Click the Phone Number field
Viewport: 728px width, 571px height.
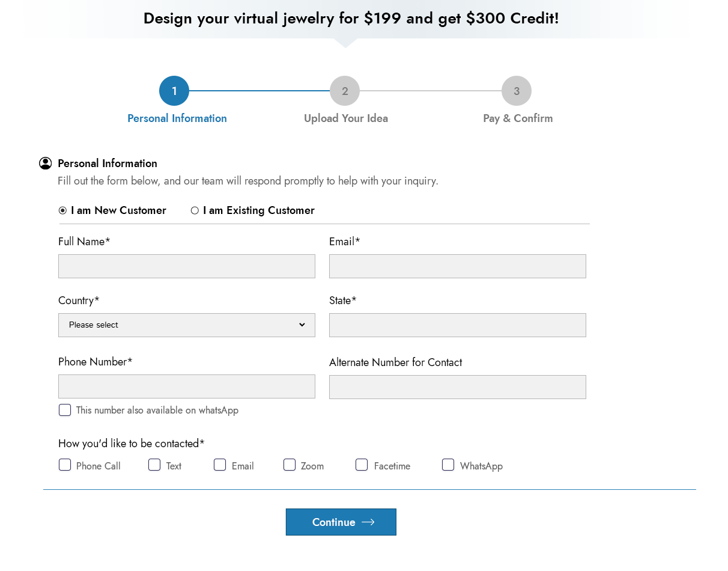187,386
